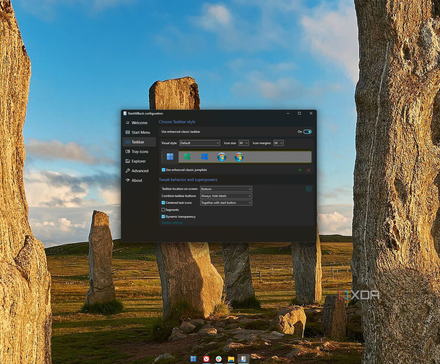Toggle Use enhanced classic jumplists checkbox
This screenshot has width=440, height=364.
tap(163, 170)
